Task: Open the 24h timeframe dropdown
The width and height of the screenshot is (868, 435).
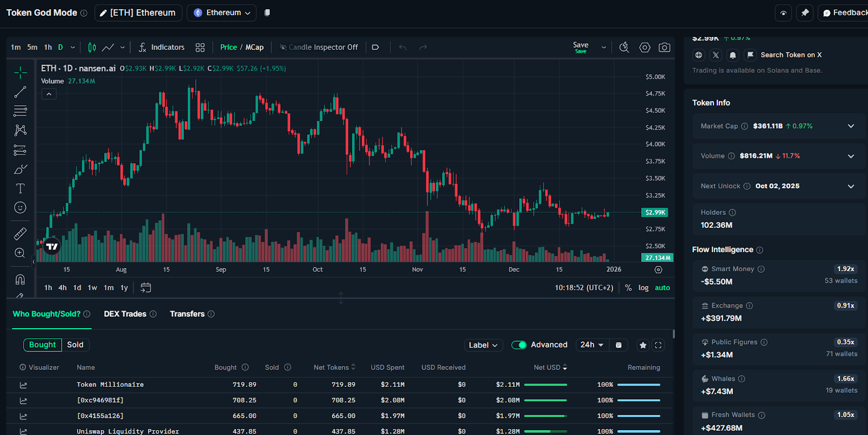Action: click(591, 345)
